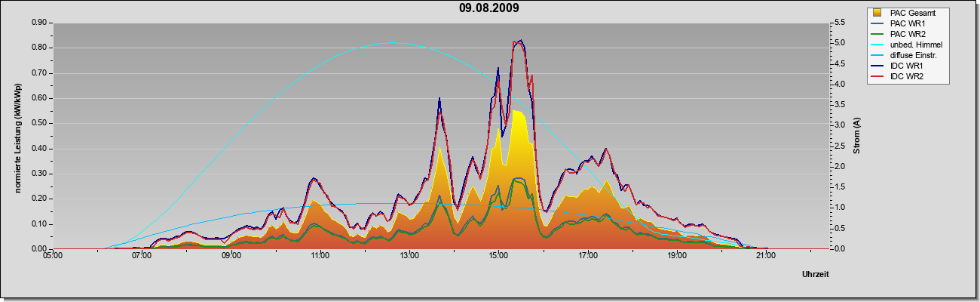Select the IDC WR1 legend entry
Image resolution: width=980 pixels, height=302 pixels.
[x=904, y=66]
